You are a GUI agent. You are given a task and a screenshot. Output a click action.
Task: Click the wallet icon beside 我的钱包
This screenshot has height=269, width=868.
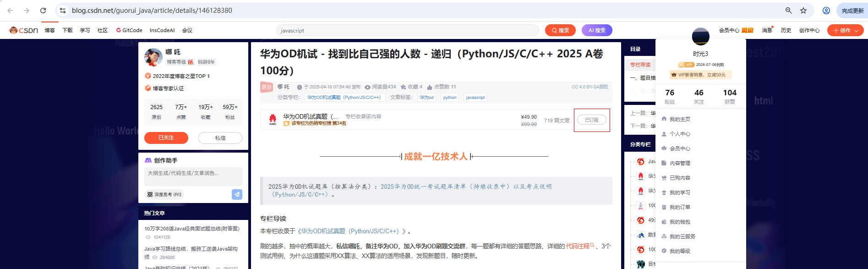tap(664, 222)
